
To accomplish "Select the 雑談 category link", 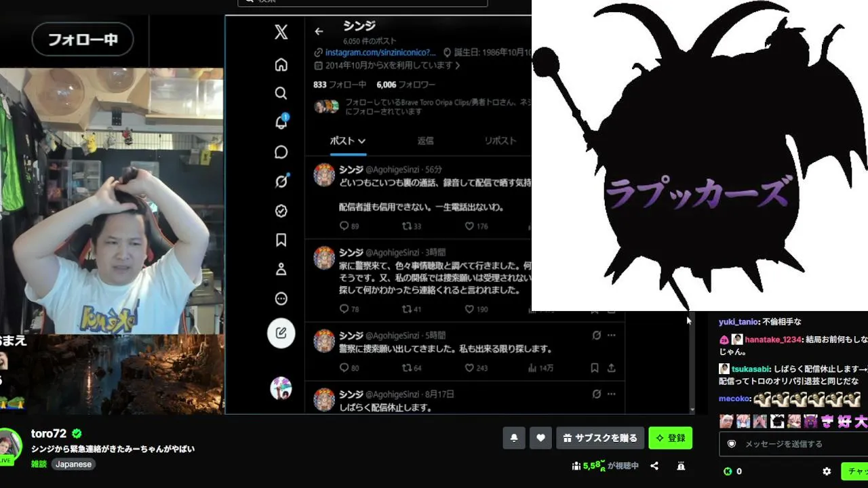I will pos(39,464).
